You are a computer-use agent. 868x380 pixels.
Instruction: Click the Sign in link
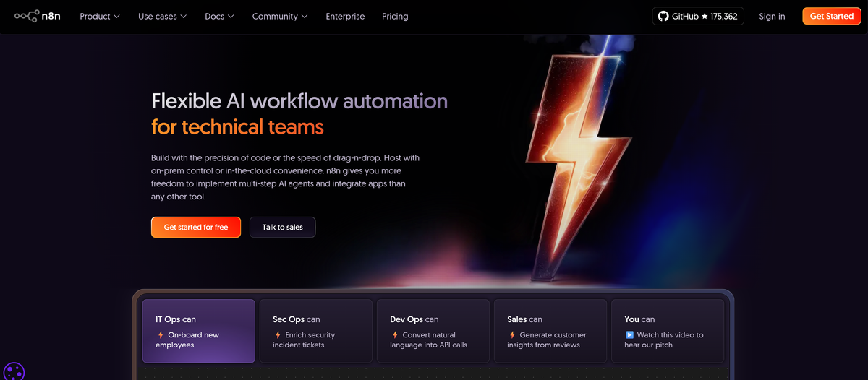click(772, 16)
